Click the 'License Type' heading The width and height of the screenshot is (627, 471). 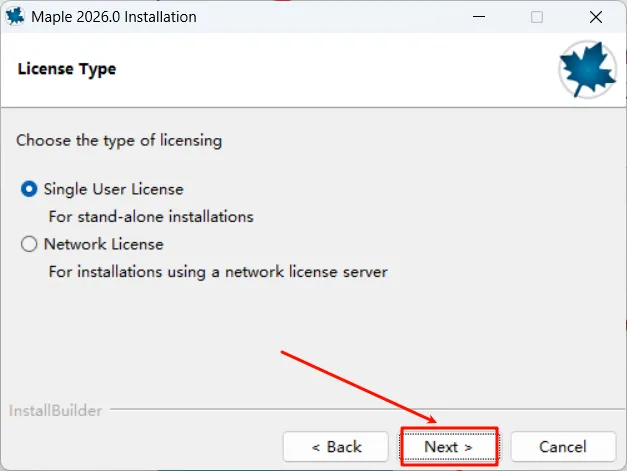pyautogui.click(x=67, y=69)
